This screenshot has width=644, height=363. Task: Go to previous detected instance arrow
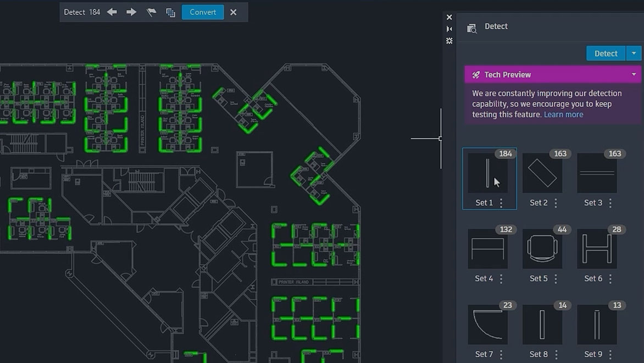[x=112, y=12]
